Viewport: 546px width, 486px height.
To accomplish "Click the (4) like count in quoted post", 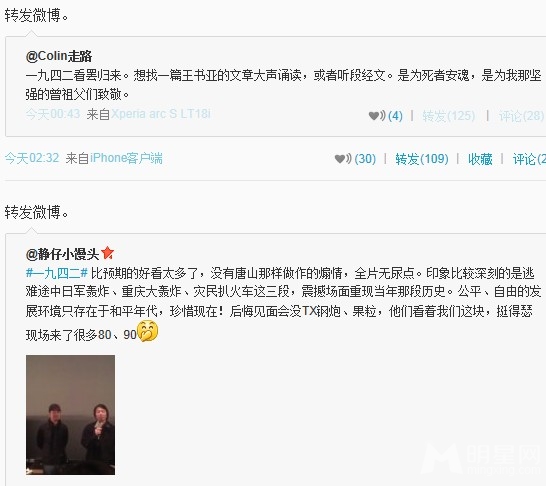I will (x=395, y=116).
